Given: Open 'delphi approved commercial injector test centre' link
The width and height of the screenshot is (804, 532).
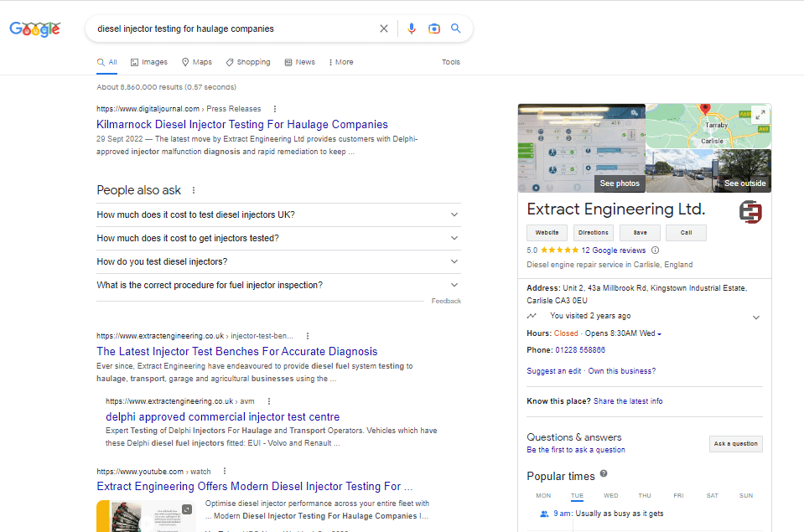Looking at the screenshot, I should coord(222,416).
